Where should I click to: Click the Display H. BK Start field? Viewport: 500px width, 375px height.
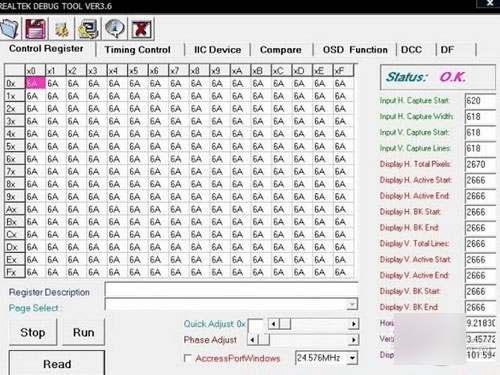coord(481,212)
